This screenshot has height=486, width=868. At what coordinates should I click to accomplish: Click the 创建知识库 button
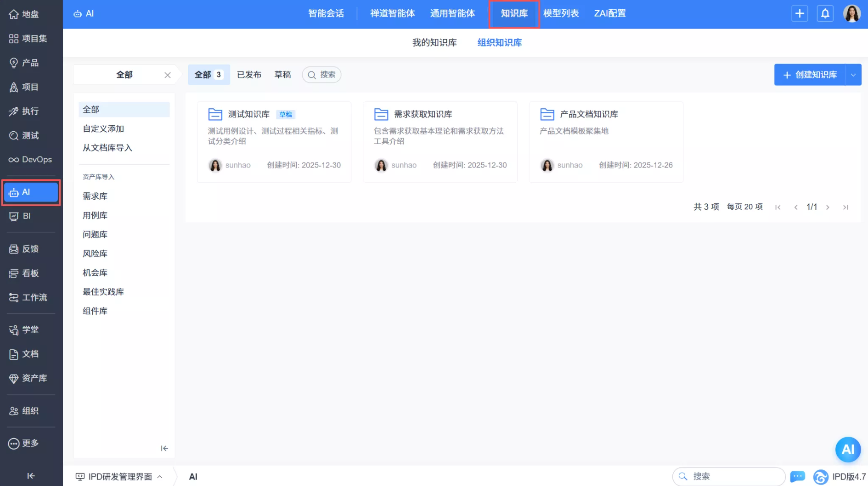(811, 74)
